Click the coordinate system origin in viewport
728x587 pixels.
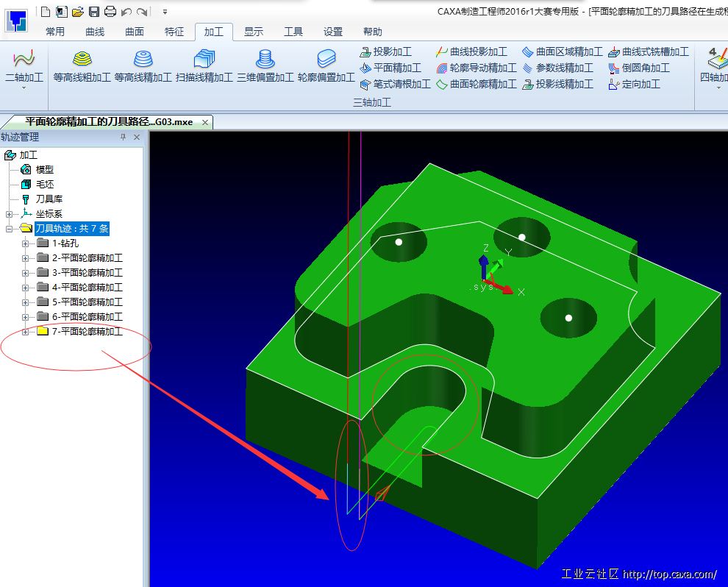tap(484, 280)
